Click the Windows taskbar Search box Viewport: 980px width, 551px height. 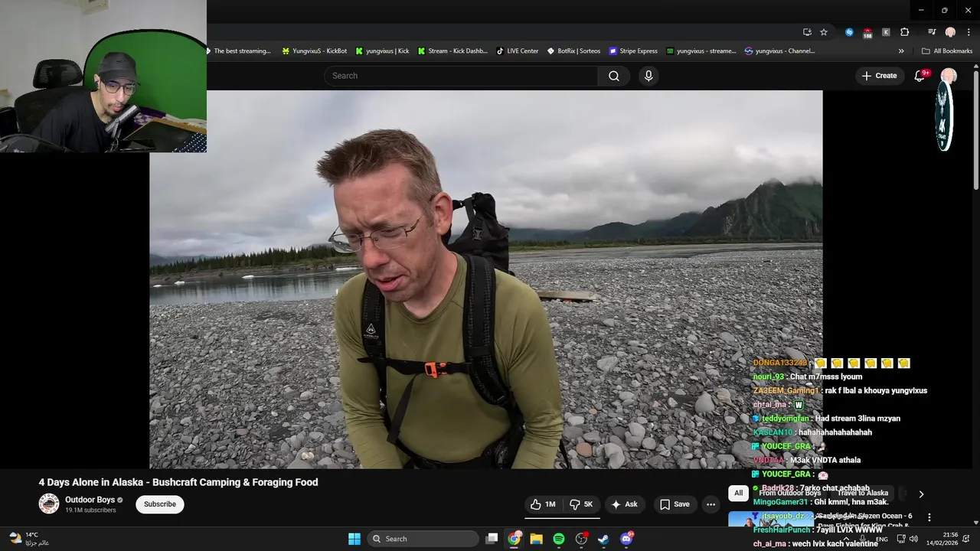pos(423,539)
